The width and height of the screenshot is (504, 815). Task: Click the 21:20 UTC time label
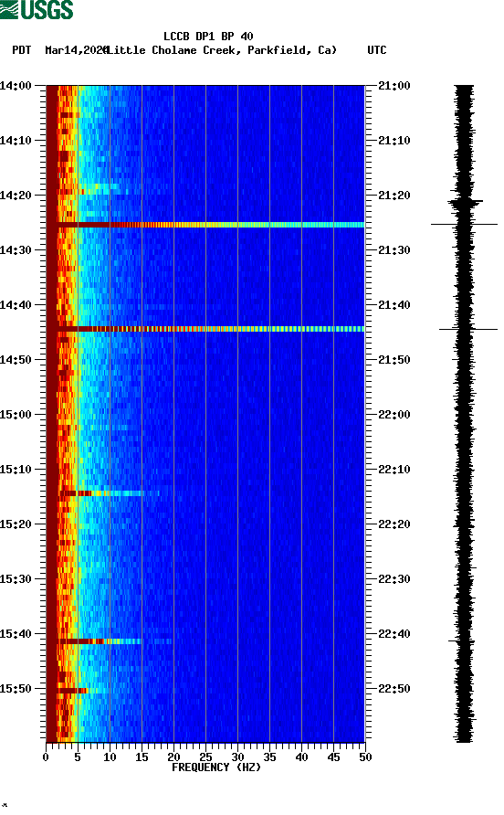pyautogui.click(x=394, y=196)
